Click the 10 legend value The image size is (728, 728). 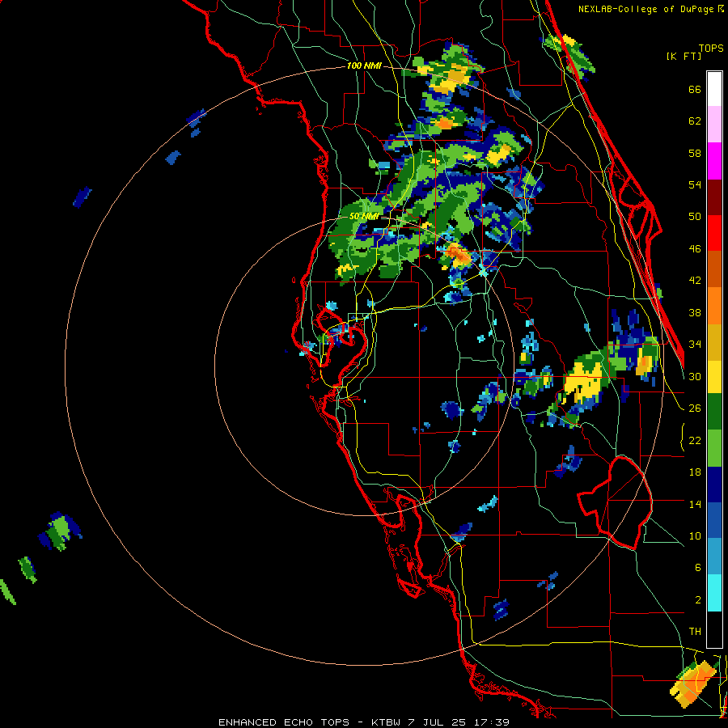coord(695,535)
